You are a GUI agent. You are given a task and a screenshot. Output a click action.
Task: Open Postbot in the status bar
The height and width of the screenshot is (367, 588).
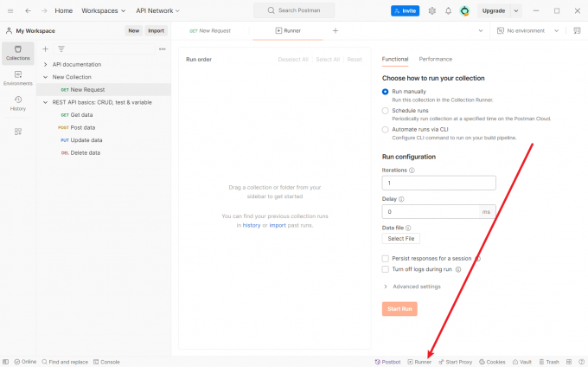point(387,362)
